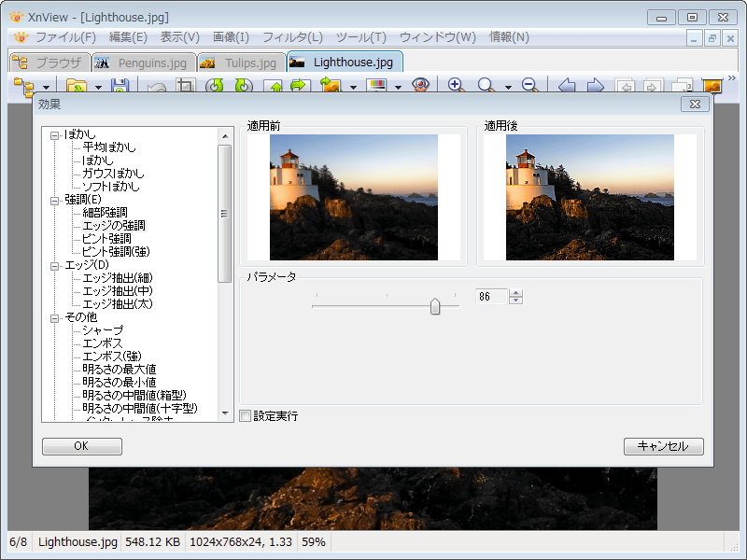Close the 効果 dialog with X button
Image resolution: width=747 pixels, height=560 pixels.
pyautogui.click(x=695, y=104)
